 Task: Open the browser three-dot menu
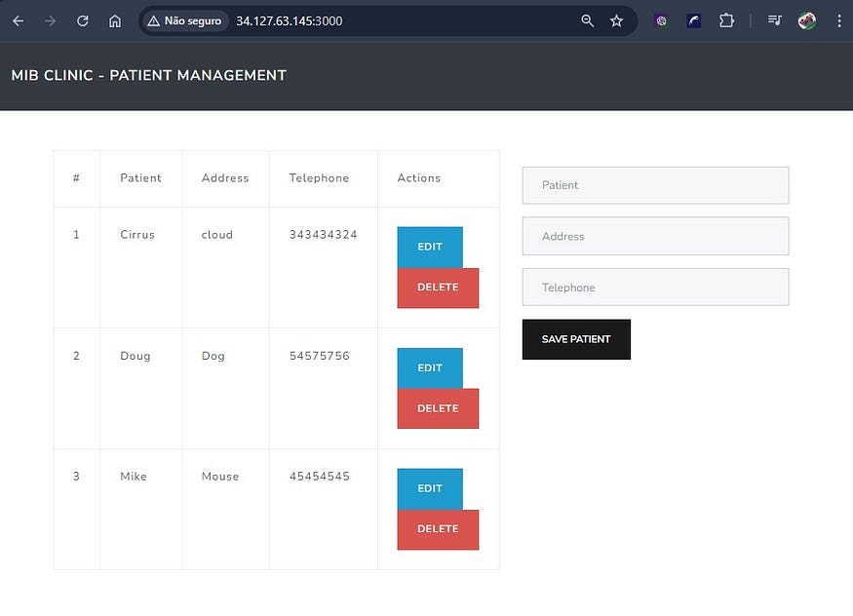839,21
